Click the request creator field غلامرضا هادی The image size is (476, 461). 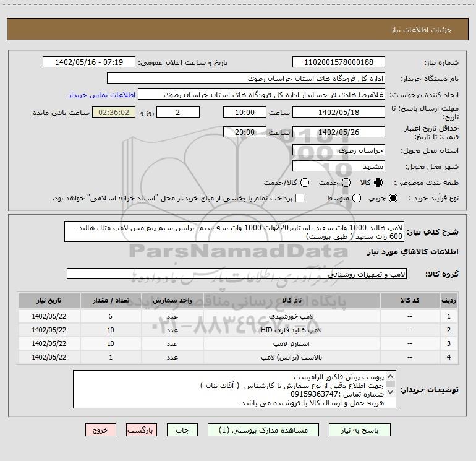pyautogui.click(x=261, y=95)
